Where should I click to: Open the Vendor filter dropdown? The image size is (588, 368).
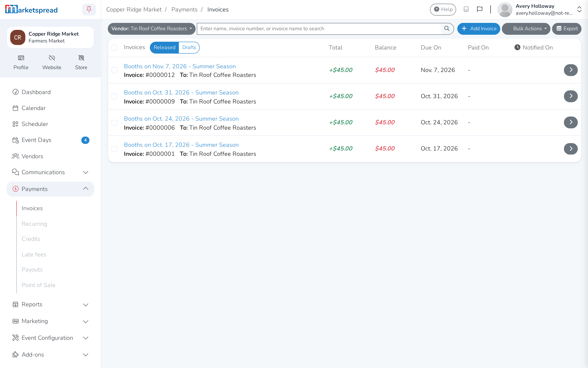[151, 29]
